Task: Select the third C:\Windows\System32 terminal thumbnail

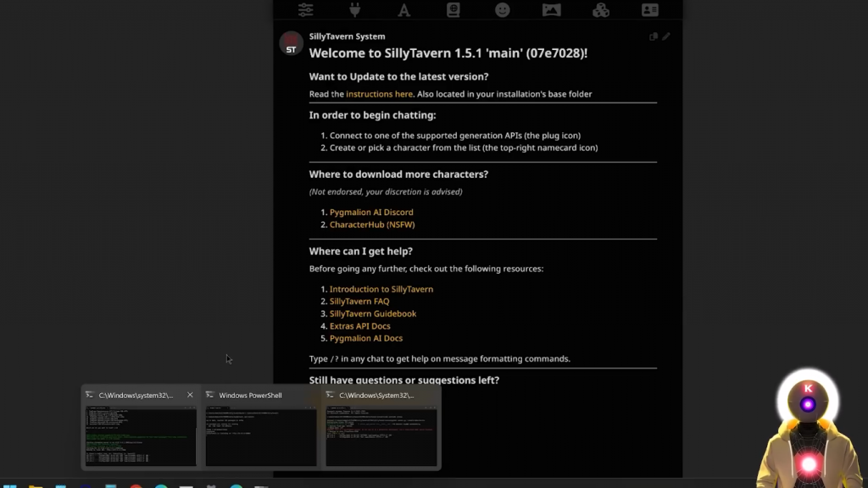Action: pyautogui.click(x=381, y=429)
